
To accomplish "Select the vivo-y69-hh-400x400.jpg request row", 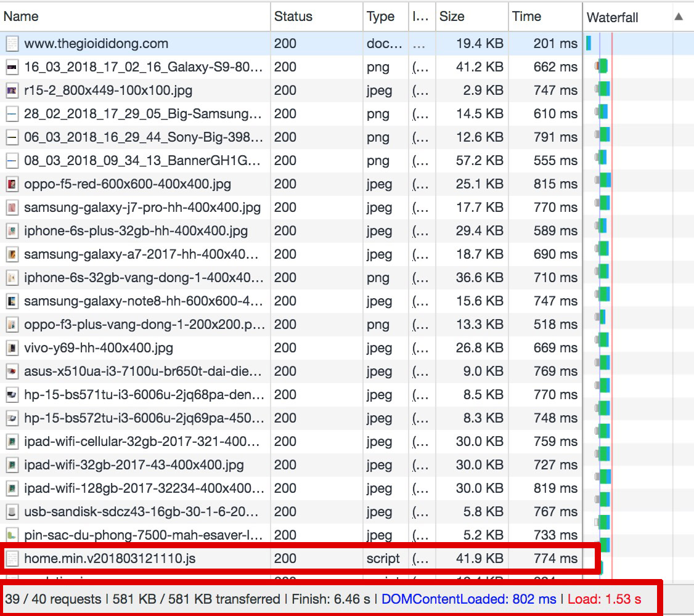I will coord(98,348).
